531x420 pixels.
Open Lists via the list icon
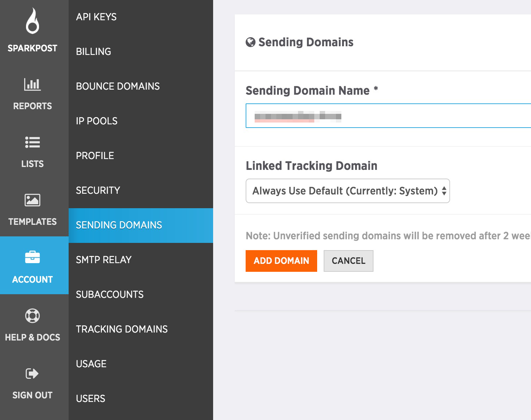coord(33,142)
